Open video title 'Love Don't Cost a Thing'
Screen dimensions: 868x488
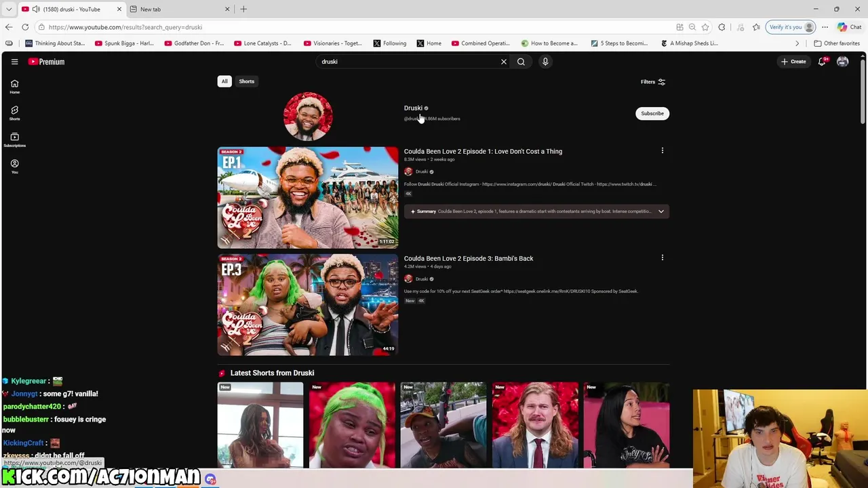click(483, 151)
